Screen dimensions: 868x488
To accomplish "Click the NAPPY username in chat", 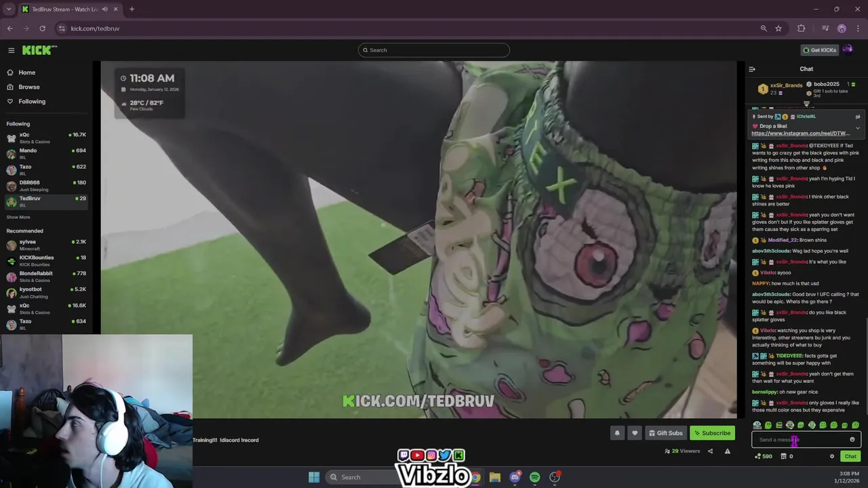I will [761, 283].
